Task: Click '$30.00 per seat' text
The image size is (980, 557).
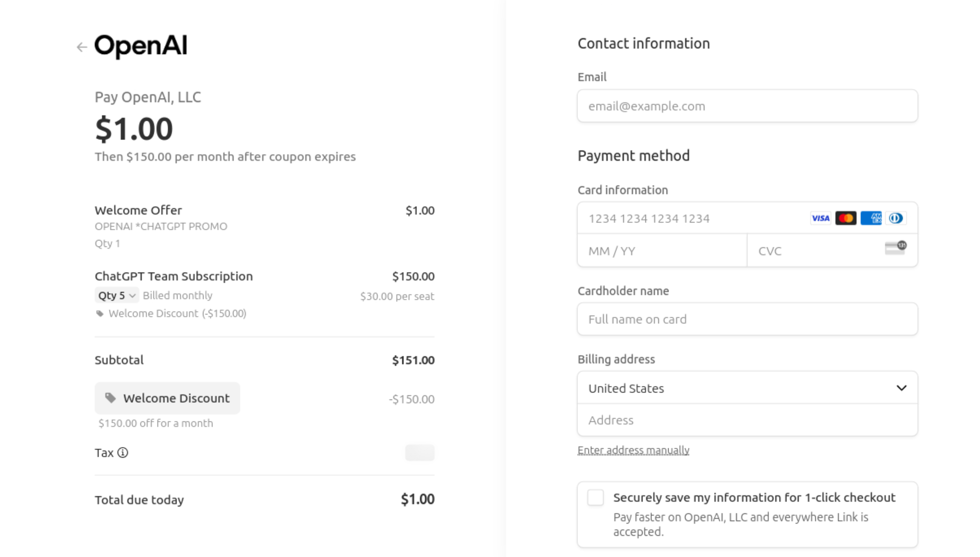Action: [x=397, y=296]
